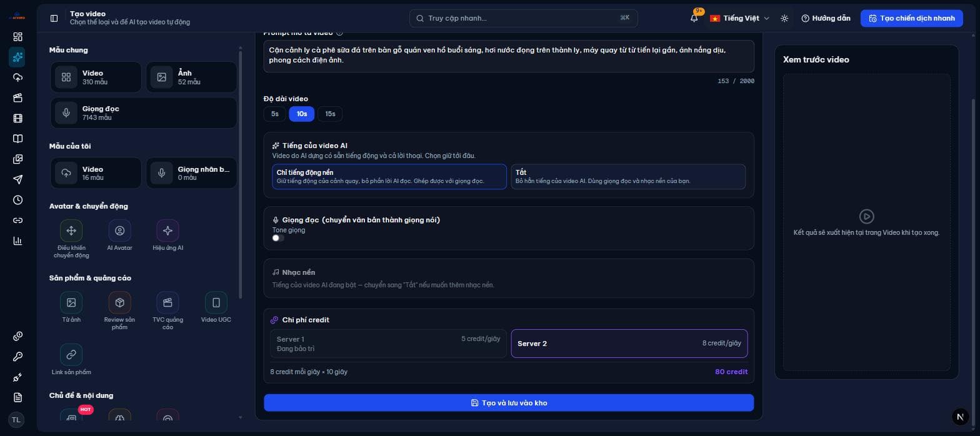This screenshot has width=980, height=436.
Task: Open the Tiếng Việt language dropdown
Action: pyautogui.click(x=739, y=18)
